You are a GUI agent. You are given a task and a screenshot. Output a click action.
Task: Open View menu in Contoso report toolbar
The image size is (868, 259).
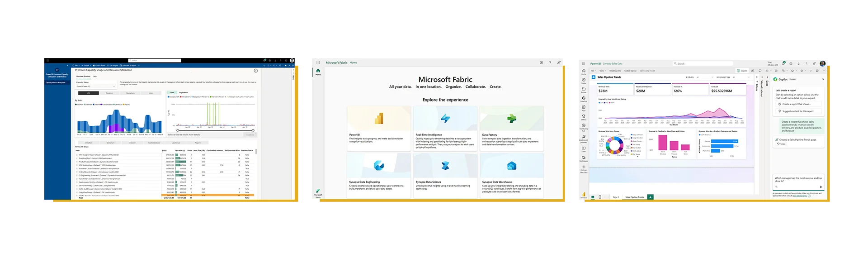pyautogui.click(x=603, y=71)
